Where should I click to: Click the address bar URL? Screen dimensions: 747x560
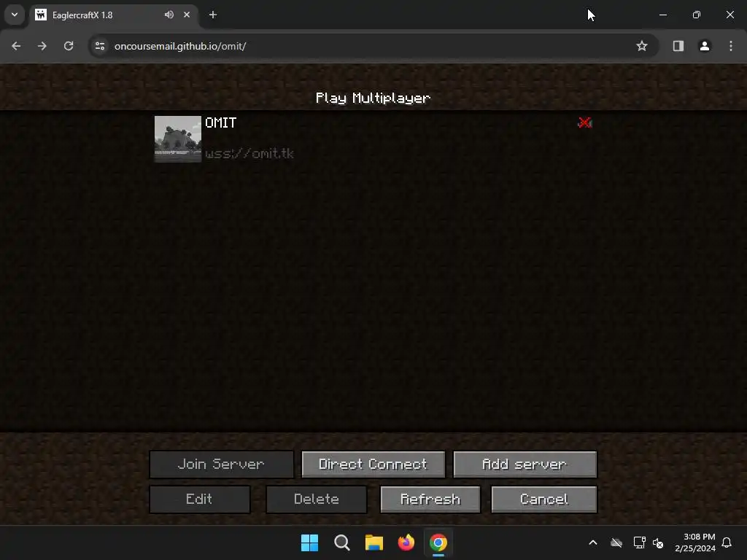click(180, 46)
